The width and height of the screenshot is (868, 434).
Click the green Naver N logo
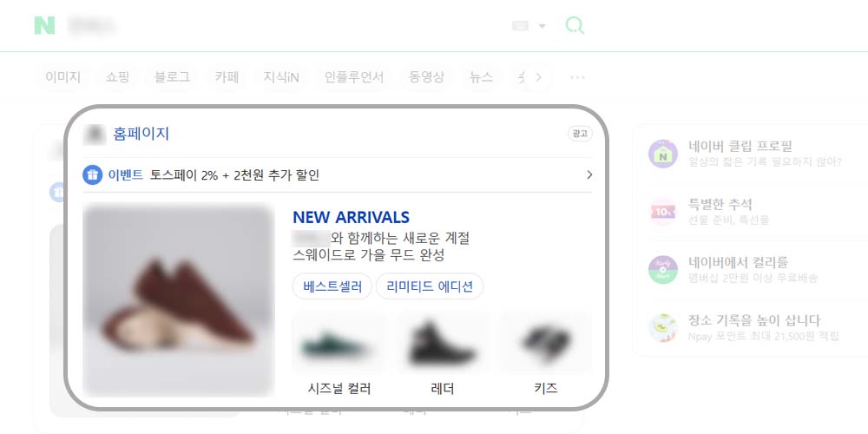44,25
